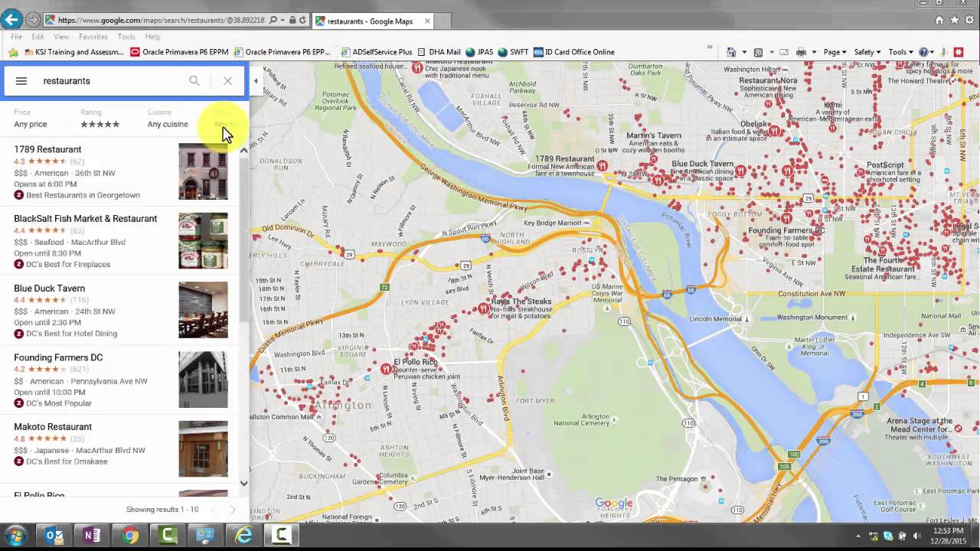
Task: Open the IE favorites star at top right
Action: coord(954,21)
